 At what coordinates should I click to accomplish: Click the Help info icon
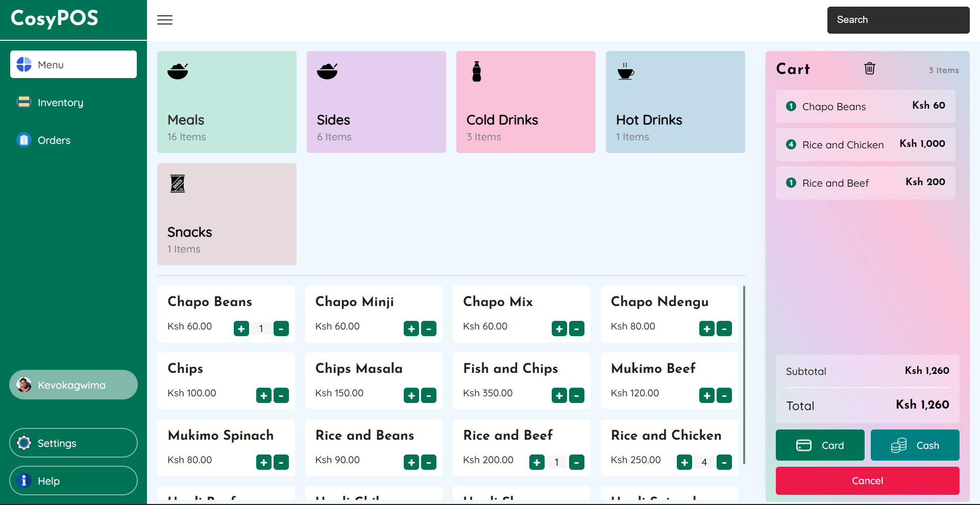pos(24,480)
